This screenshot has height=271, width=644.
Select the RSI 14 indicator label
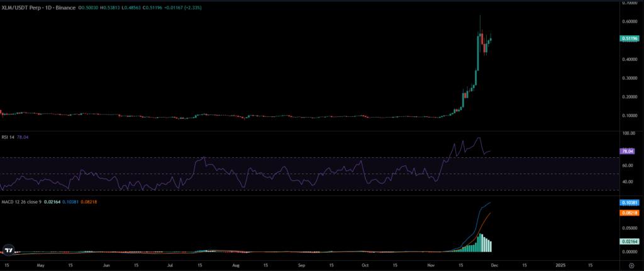pyautogui.click(x=8, y=137)
